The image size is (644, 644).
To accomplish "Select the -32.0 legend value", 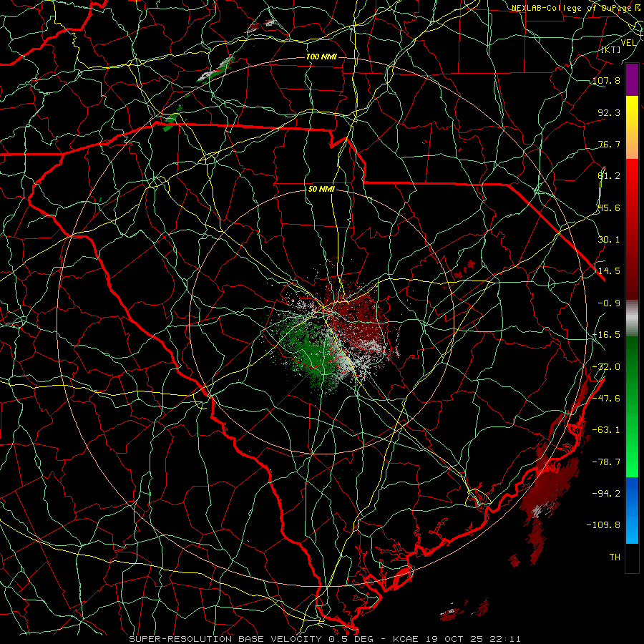I will point(606,367).
